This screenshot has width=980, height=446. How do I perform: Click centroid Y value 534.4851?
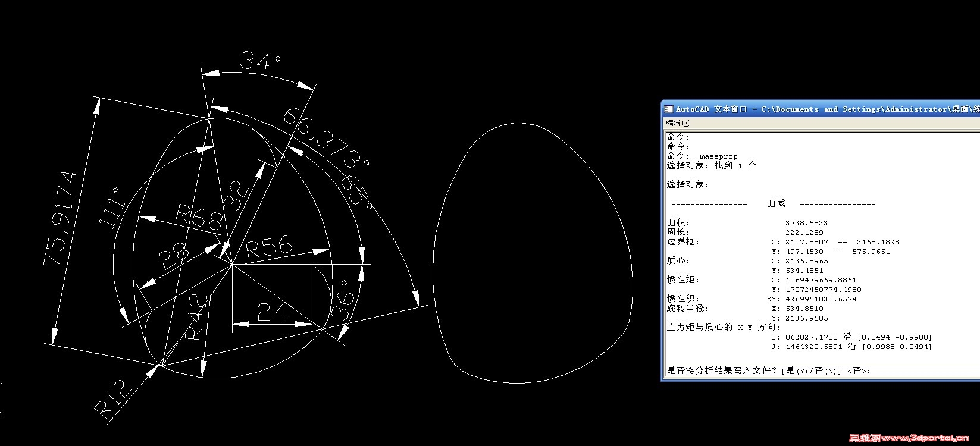pos(804,271)
